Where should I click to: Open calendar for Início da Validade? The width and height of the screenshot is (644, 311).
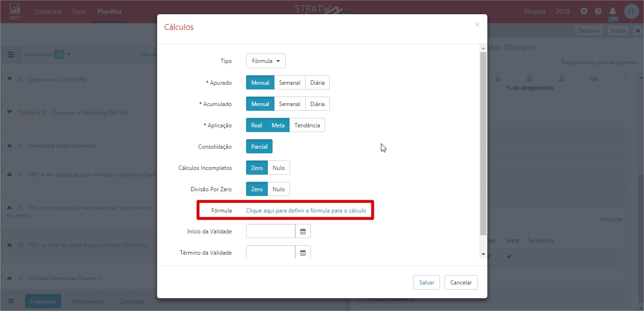tap(303, 231)
